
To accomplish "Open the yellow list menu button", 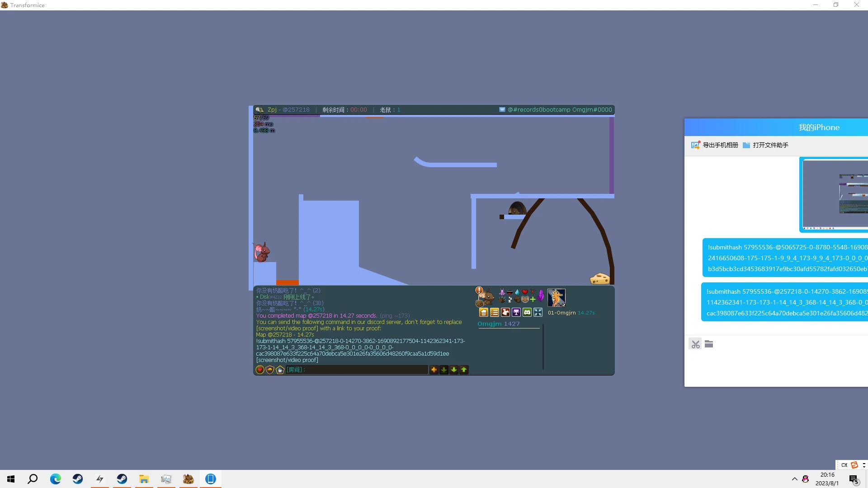I will 495,312.
